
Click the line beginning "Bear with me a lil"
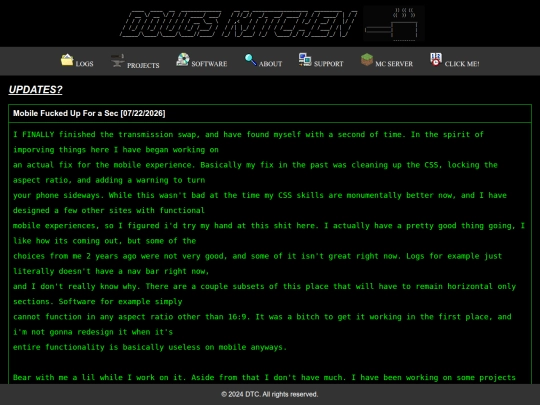pyautogui.click(x=264, y=377)
